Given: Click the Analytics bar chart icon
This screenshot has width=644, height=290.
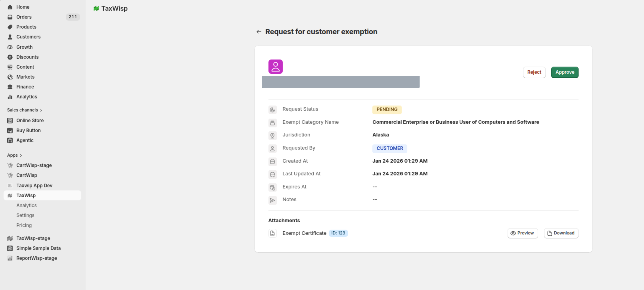Looking at the screenshot, I should click(10, 97).
